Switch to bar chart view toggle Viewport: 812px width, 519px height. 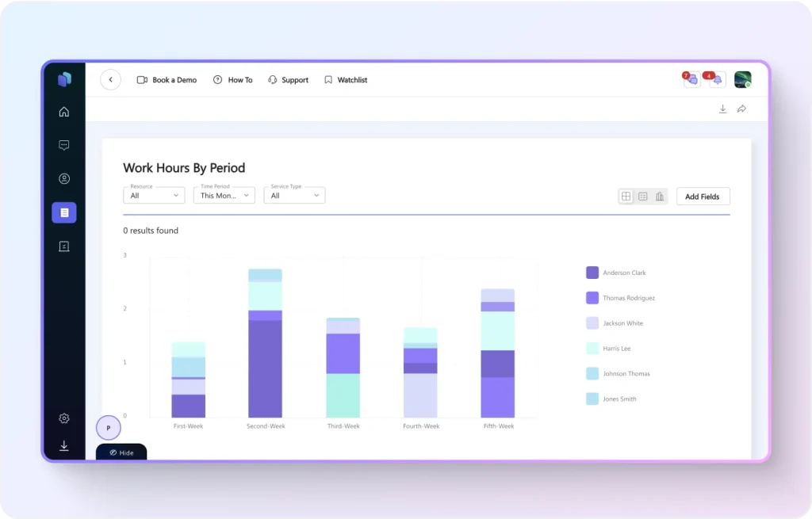coord(660,197)
